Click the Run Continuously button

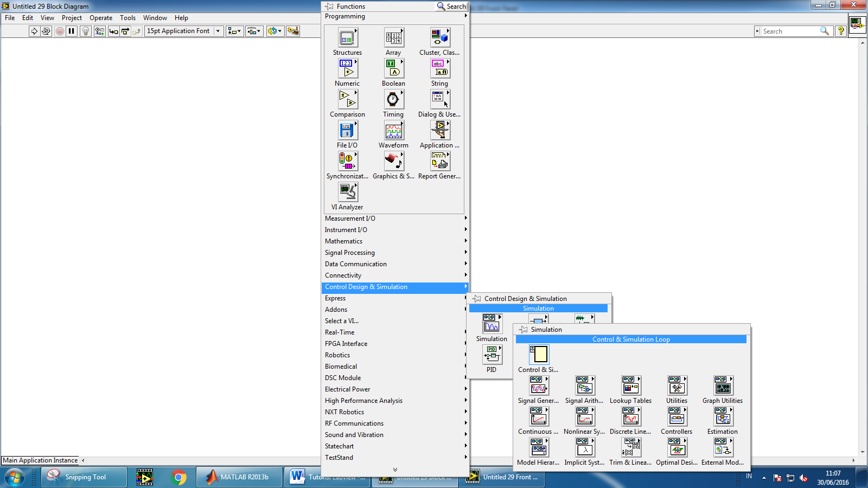pos(46,31)
